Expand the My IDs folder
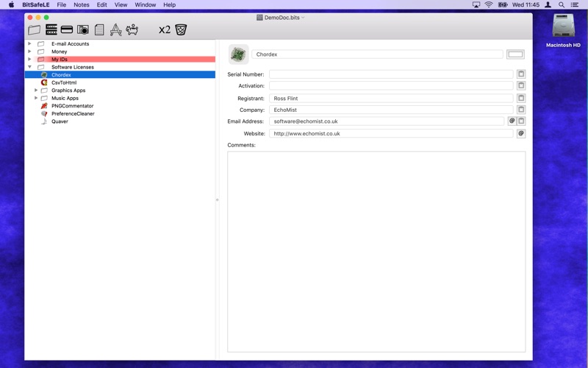This screenshot has width=588, height=368. click(29, 59)
